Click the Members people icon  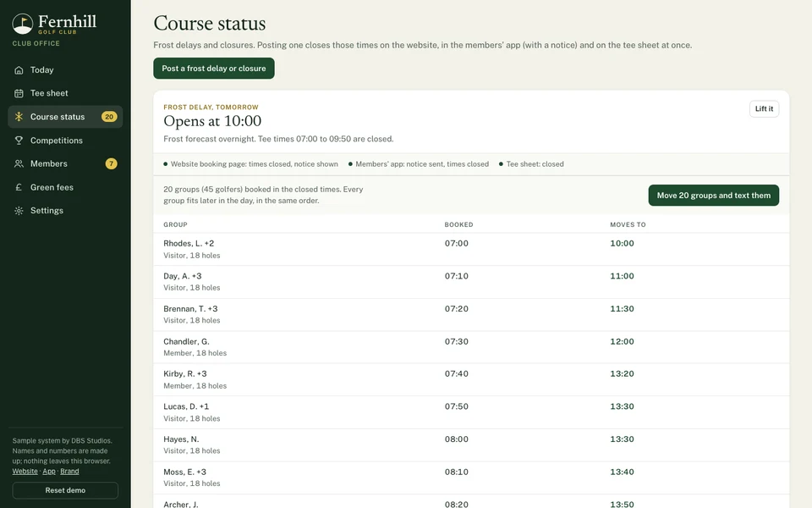(x=19, y=163)
